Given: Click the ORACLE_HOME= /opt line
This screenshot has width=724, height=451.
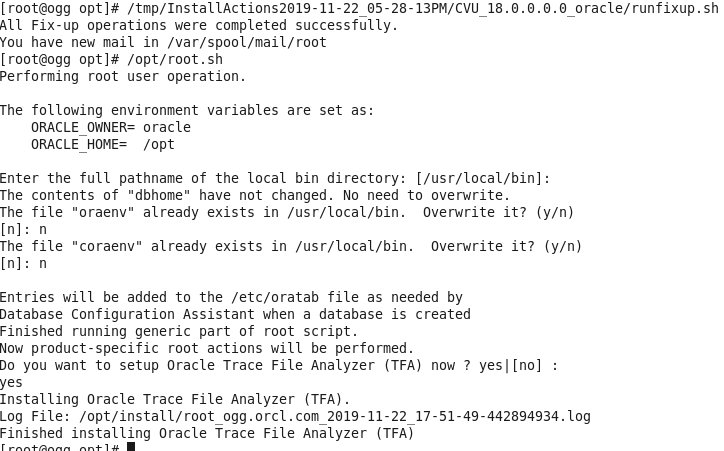Looking at the screenshot, I should (x=103, y=144).
